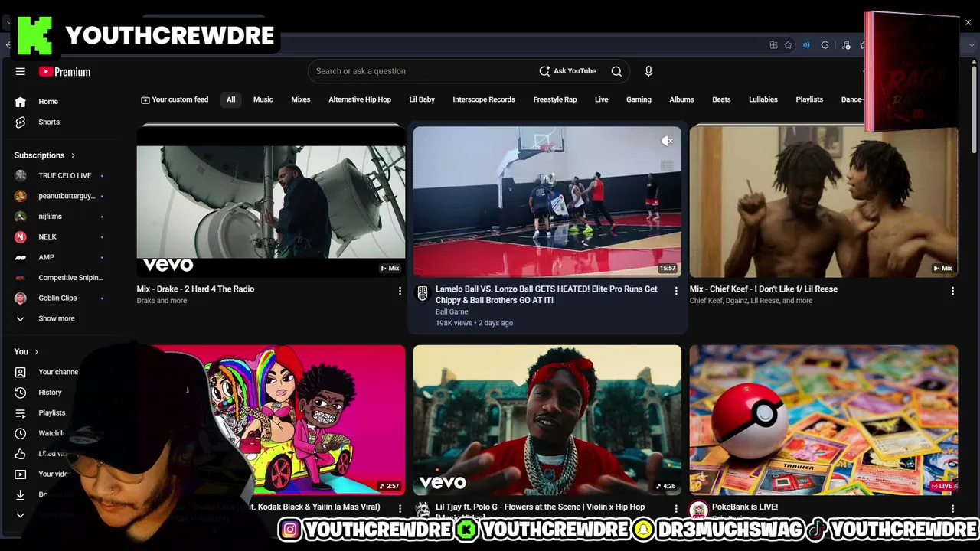Select the Beats filter chip
Screen dimensions: 980x551
721,99
